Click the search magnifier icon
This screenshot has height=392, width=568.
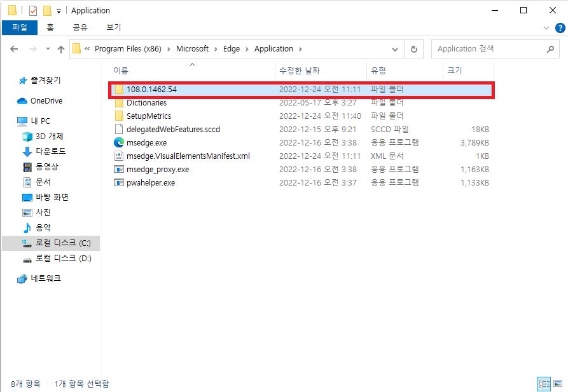[550, 48]
